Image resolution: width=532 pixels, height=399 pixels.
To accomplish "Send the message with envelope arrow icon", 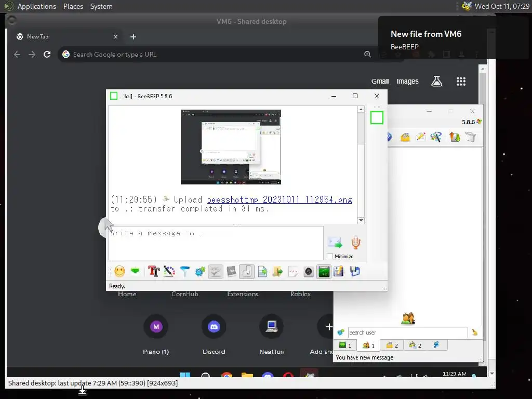I will [x=335, y=243].
